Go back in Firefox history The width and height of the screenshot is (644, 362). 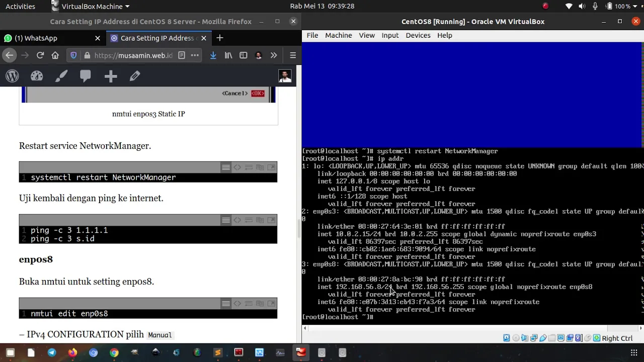(x=10, y=55)
